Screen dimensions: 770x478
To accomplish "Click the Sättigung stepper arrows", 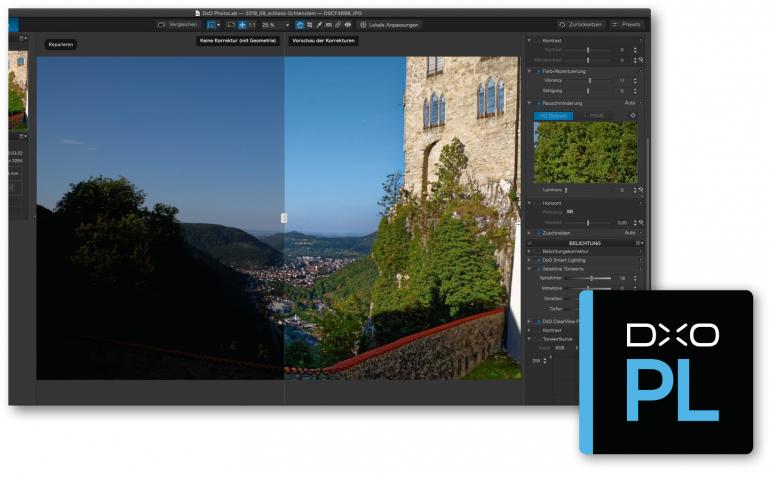I will pyautogui.click(x=635, y=91).
